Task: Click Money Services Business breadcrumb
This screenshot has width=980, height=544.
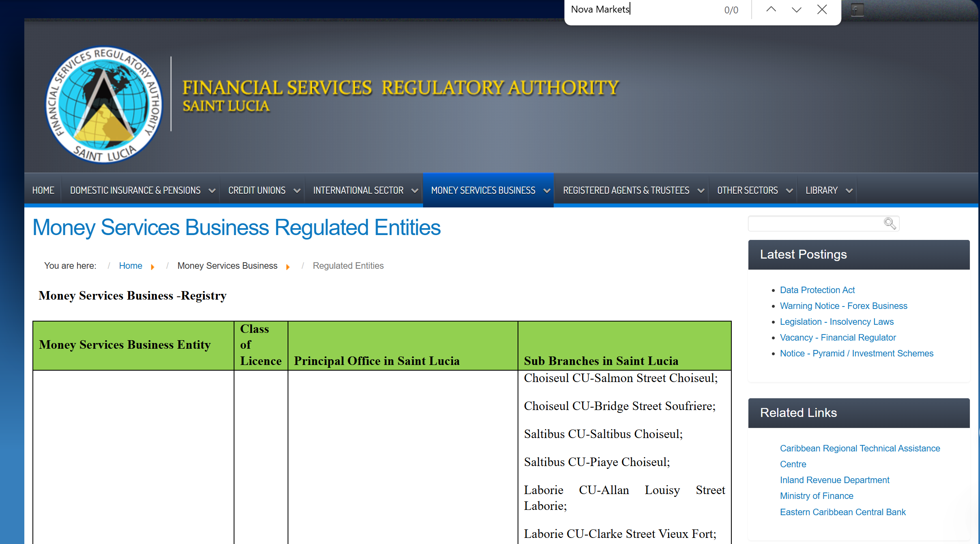Action: point(227,266)
